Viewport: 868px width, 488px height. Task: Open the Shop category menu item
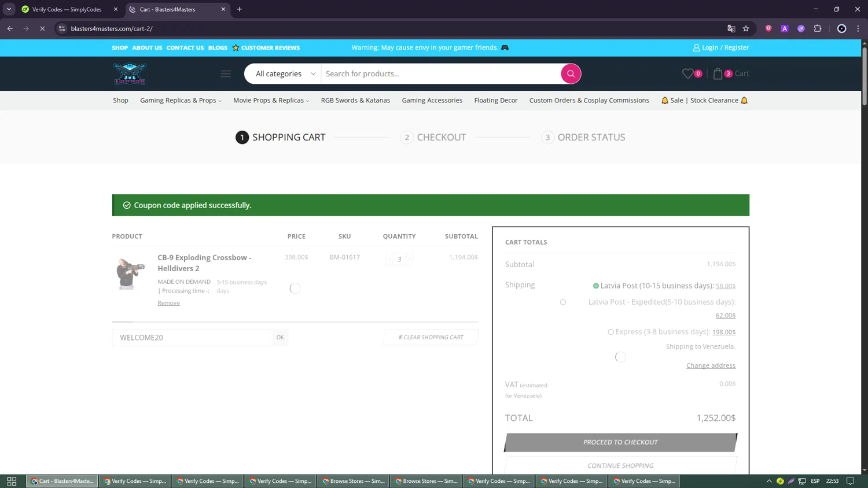click(x=120, y=101)
